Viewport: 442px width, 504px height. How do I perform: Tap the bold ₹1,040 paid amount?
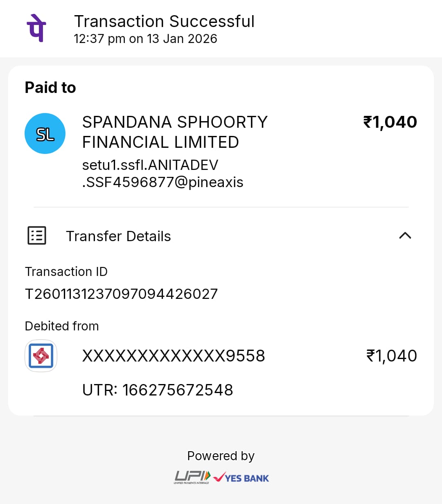click(390, 122)
